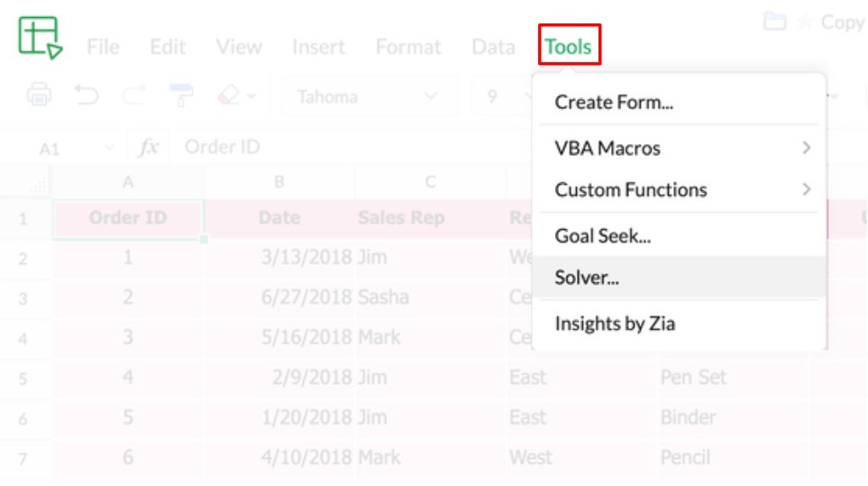Choose Solver... from the Tools menu
The height and width of the screenshot is (486, 868).
pos(587,278)
